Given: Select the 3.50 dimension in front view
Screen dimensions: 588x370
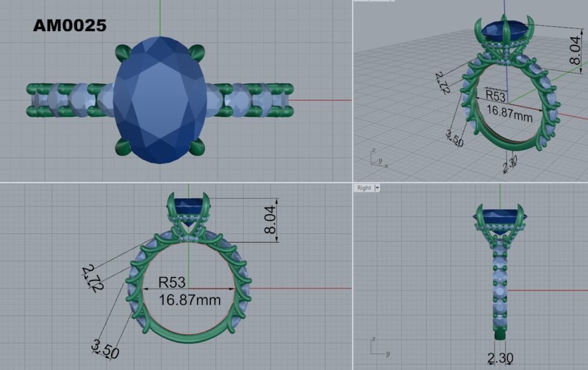Looking at the screenshot, I should point(105,348).
